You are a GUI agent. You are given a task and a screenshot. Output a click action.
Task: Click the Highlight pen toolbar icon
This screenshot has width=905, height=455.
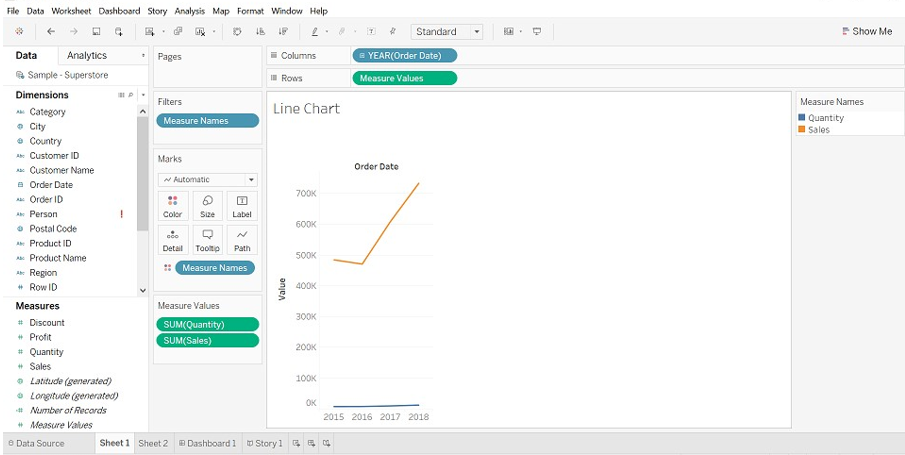coord(315,32)
